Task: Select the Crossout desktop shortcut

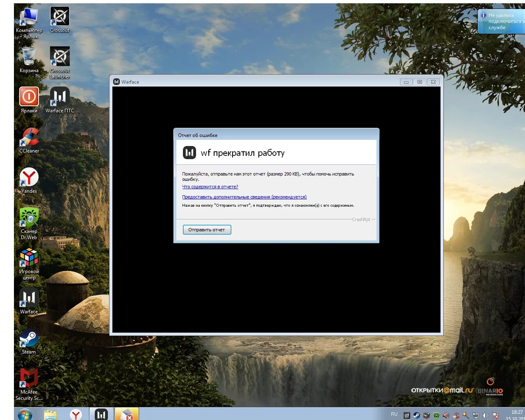Action: [x=60, y=20]
